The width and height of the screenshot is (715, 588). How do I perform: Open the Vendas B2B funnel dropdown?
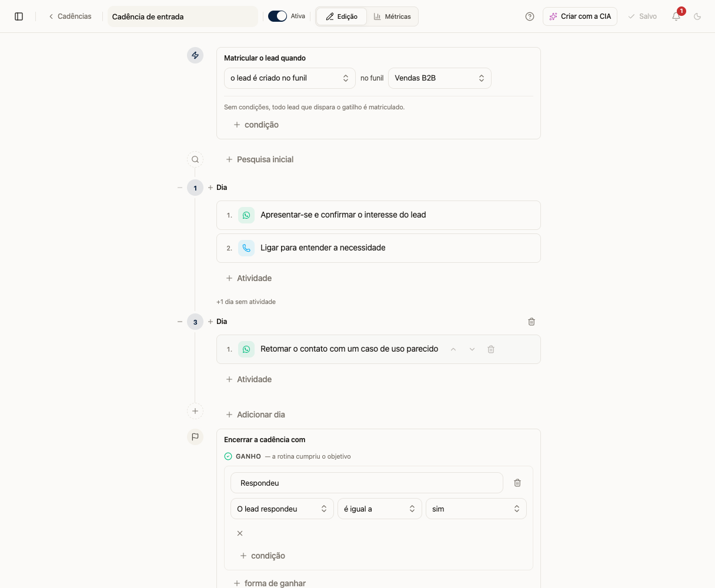pyautogui.click(x=440, y=78)
